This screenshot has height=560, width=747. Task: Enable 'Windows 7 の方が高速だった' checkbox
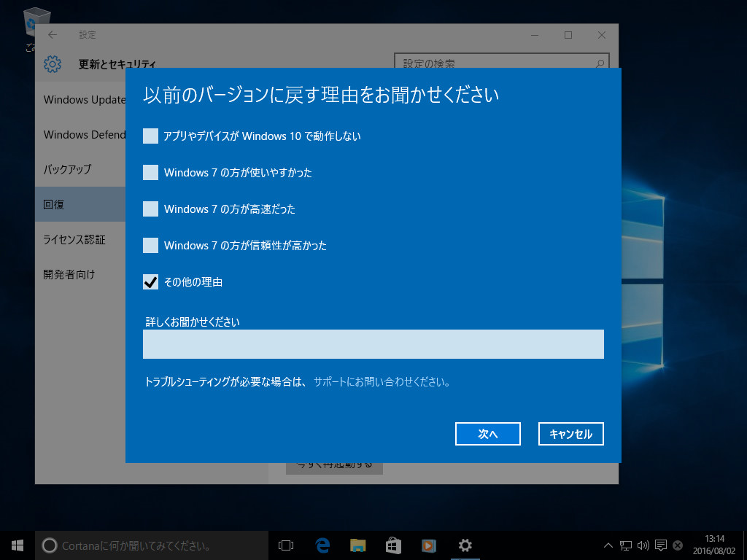pyautogui.click(x=150, y=209)
